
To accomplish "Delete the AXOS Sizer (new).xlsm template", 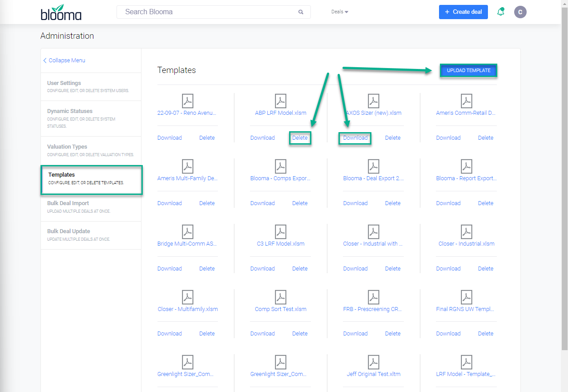I will point(393,138).
